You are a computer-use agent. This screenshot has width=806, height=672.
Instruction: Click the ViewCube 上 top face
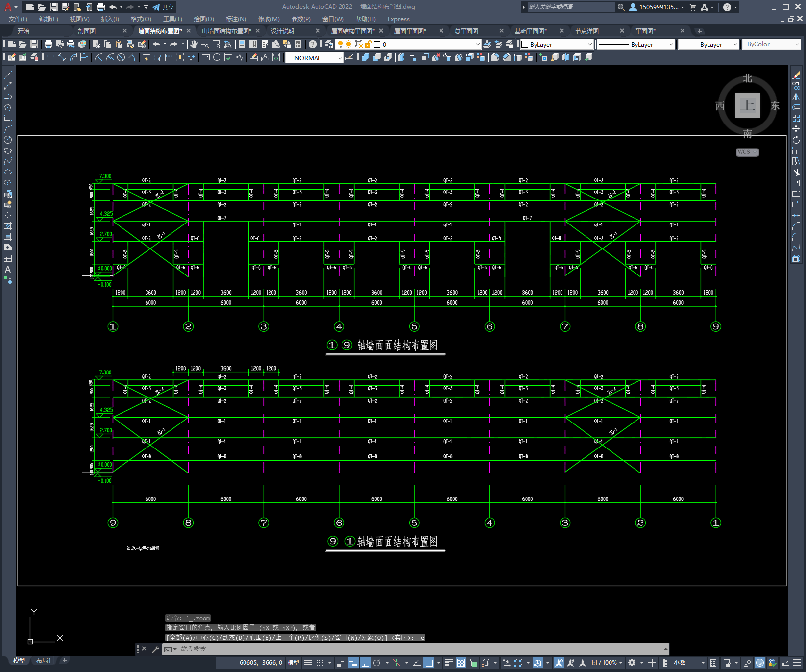coord(748,105)
